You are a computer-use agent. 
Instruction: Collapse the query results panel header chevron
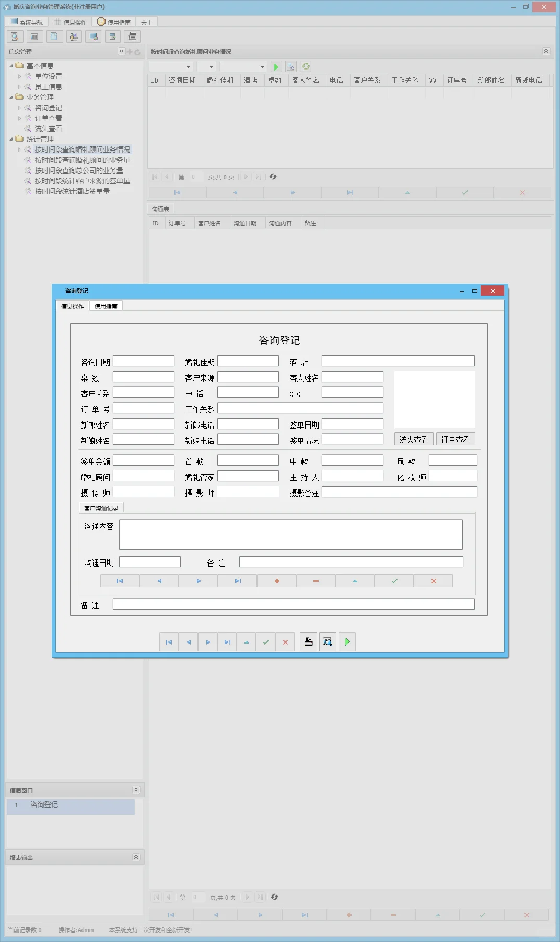tap(546, 51)
